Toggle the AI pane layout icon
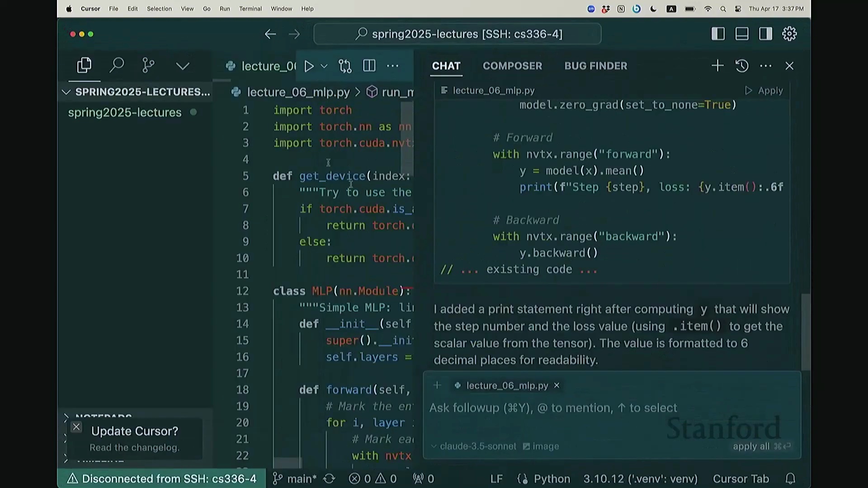868x488 pixels. coord(765,34)
